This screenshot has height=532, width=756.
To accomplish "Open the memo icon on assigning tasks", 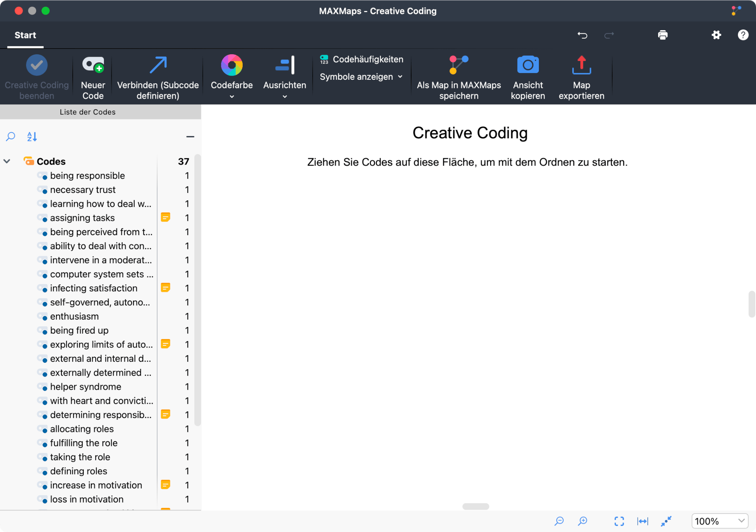I will coord(165,217).
